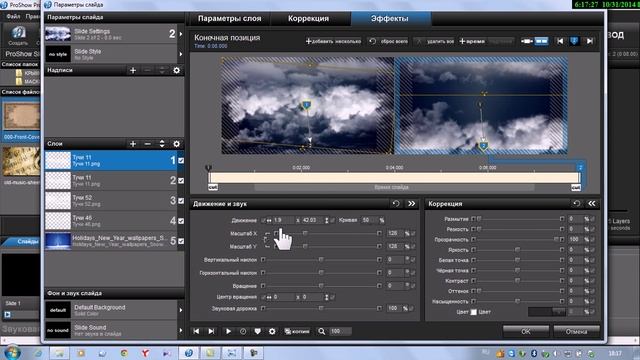The width and height of the screenshot is (640, 360).
Task: Expand the Slide Sound arrow
Action: tap(181, 330)
